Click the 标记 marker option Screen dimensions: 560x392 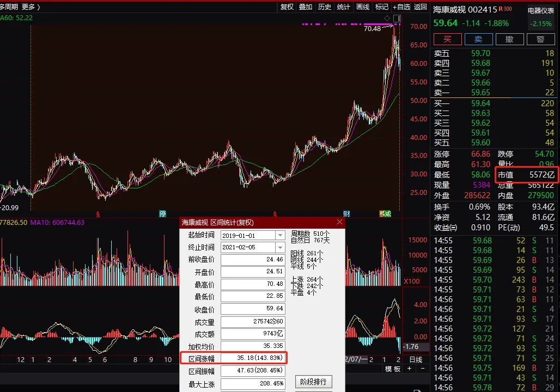click(x=382, y=7)
